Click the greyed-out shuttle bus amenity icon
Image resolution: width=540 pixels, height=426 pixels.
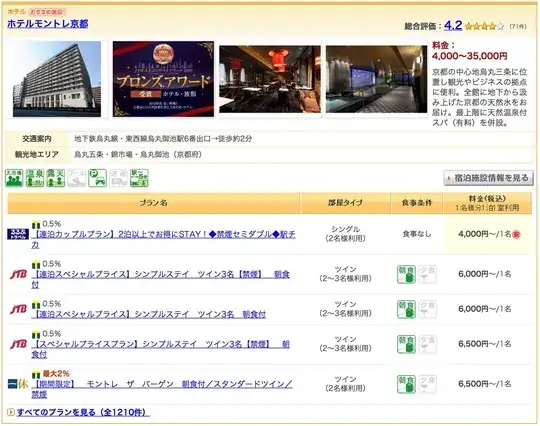click(118, 178)
